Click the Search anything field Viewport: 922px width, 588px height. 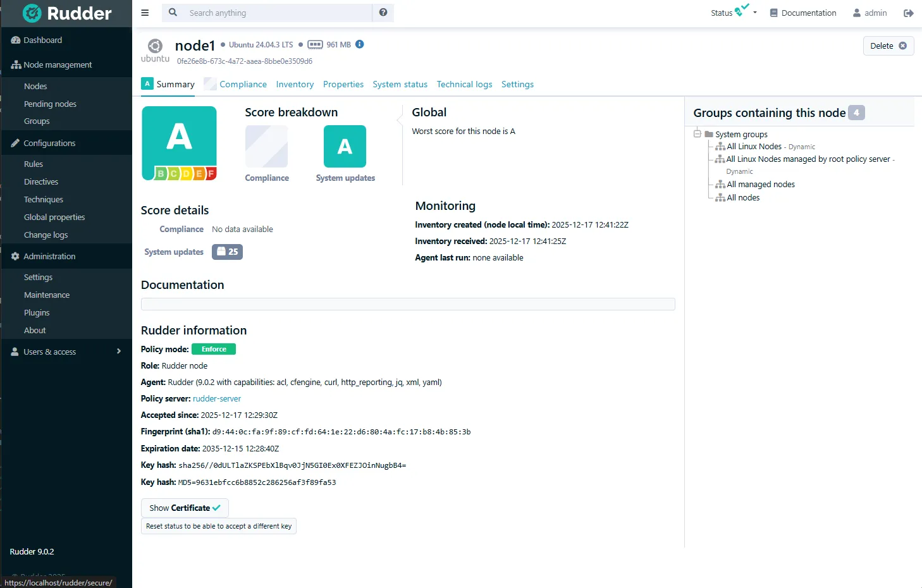277,13
